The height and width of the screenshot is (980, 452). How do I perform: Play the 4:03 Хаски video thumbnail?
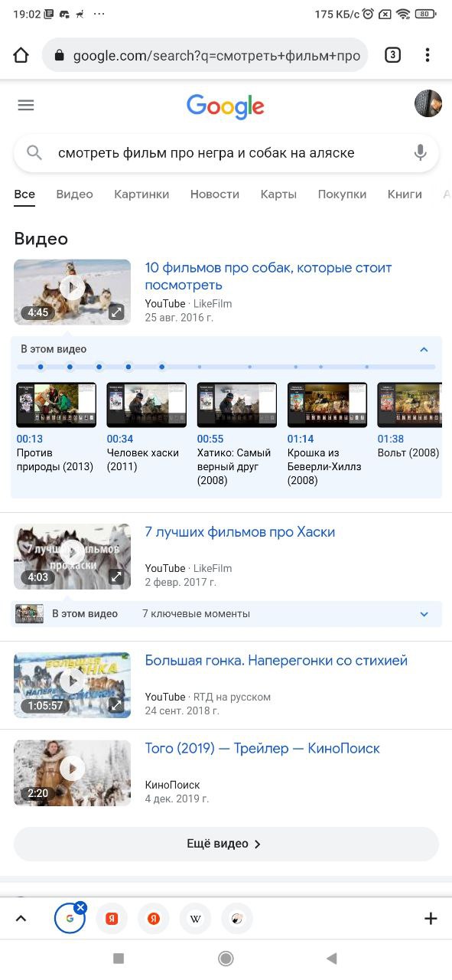72,557
